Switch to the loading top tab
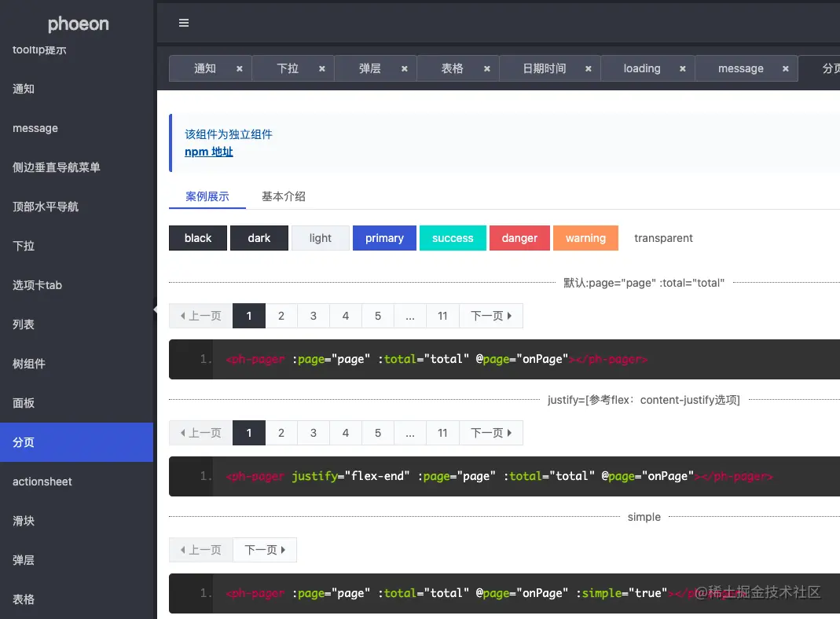Viewport: 840px width, 619px height. point(642,68)
